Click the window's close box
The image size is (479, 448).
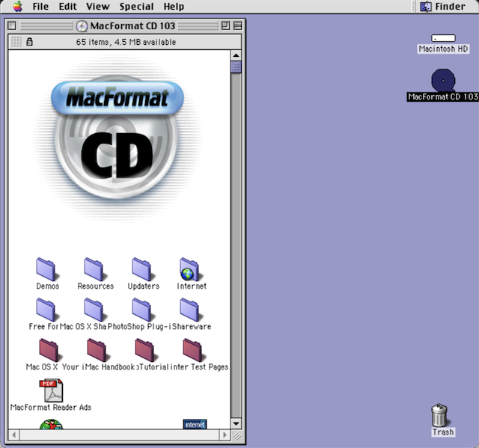[x=12, y=25]
